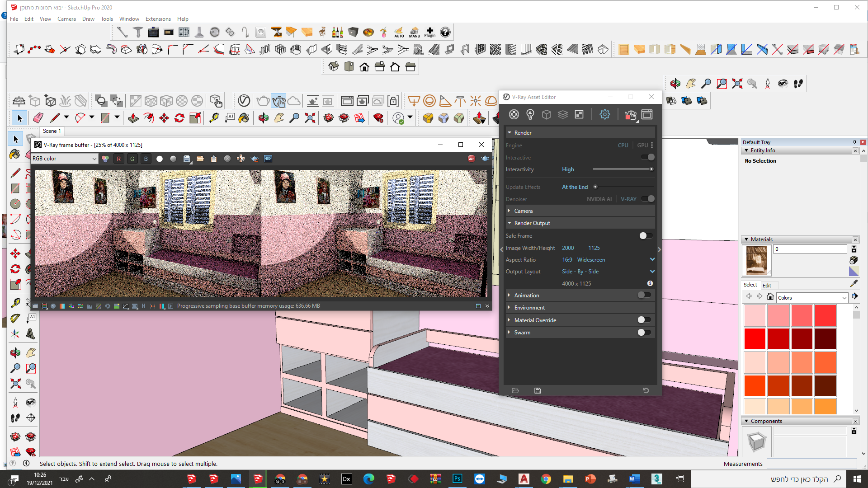Save image icon in frame buffer toolbar
The image size is (868, 488).
187,159
